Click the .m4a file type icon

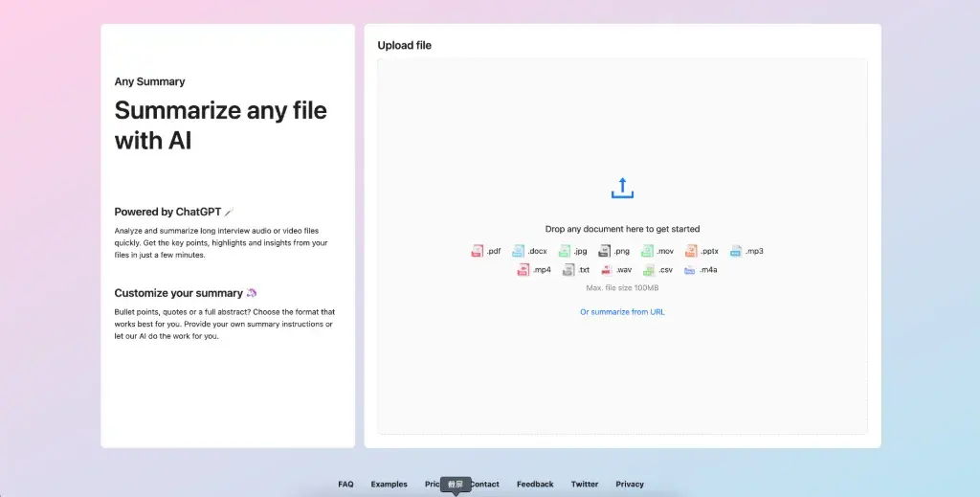pyautogui.click(x=689, y=269)
